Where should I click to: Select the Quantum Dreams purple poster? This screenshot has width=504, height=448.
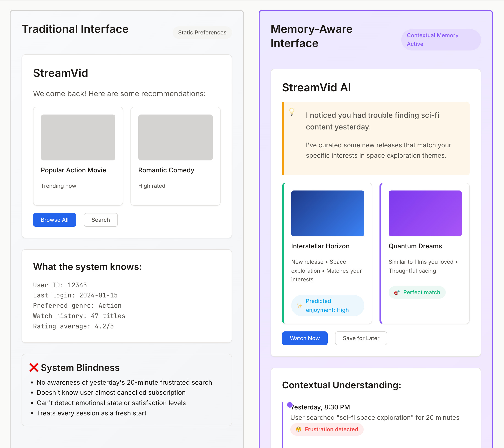pos(425,213)
